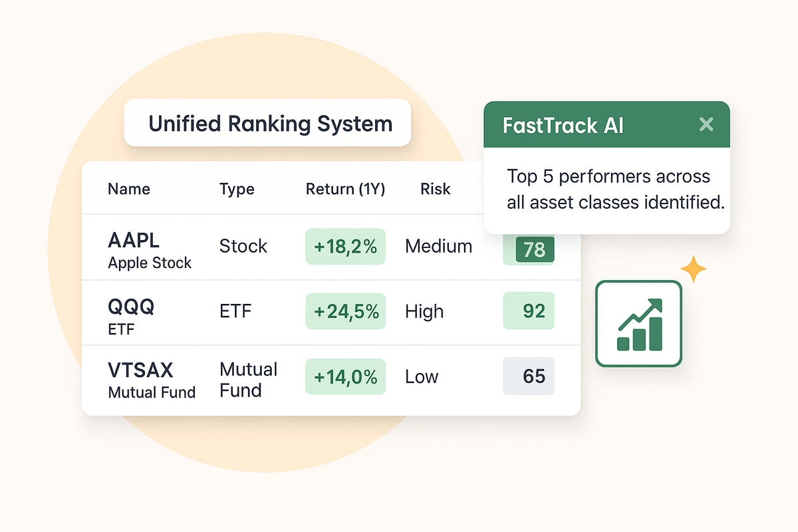Sort by the Risk column header
Image resolution: width=798 pixels, height=532 pixels.
[436, 189]
